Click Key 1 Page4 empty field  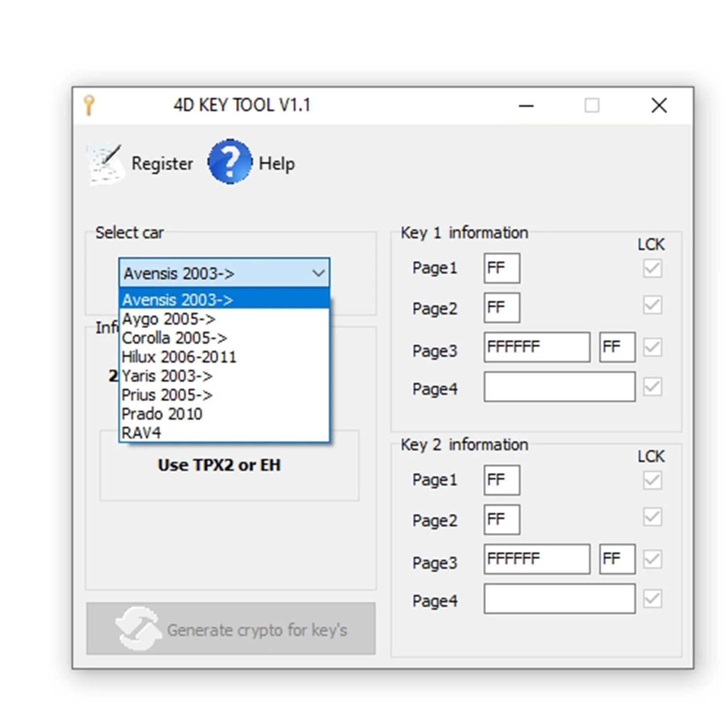coord(560,387)
